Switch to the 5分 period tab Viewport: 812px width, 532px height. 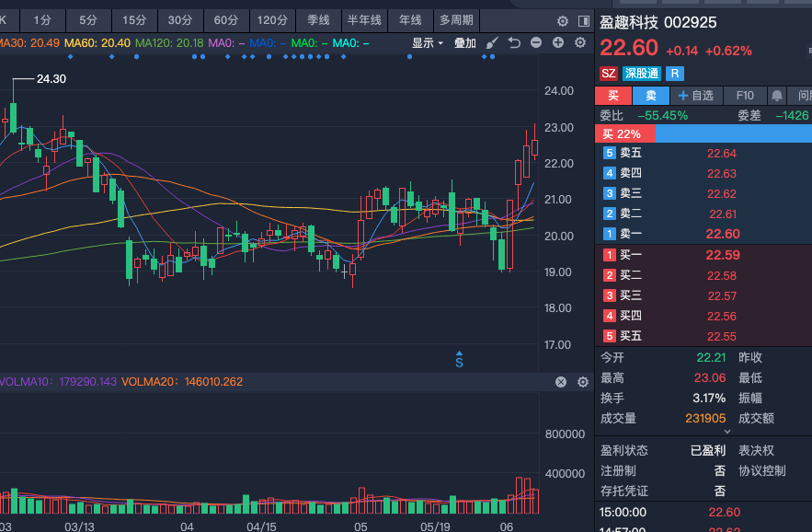point(88,20)
